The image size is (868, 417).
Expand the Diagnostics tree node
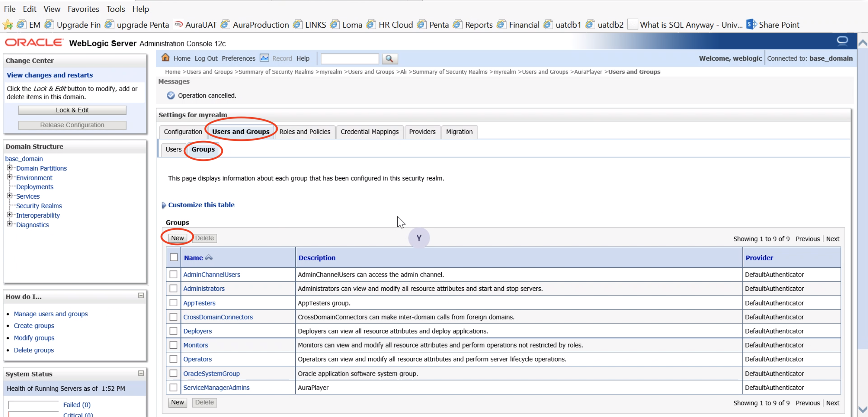tap(10, 224)
